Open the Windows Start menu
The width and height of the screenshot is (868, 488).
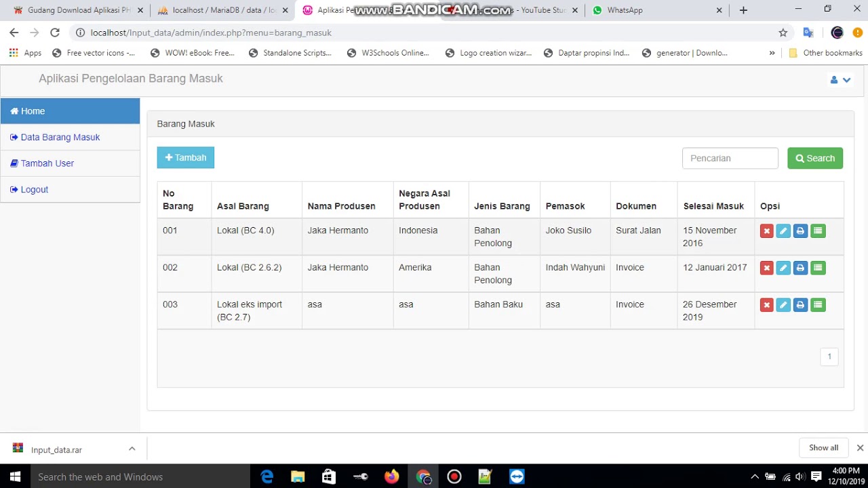point(15,476)
